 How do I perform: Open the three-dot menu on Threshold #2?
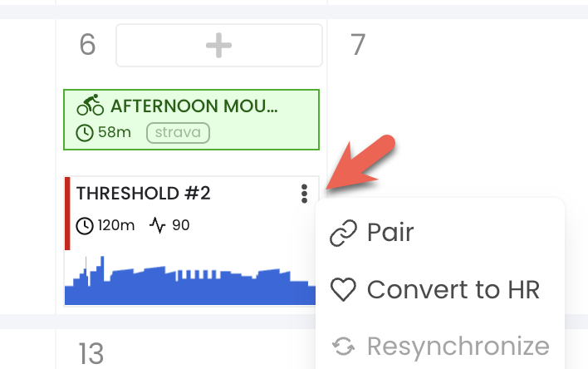304,194
